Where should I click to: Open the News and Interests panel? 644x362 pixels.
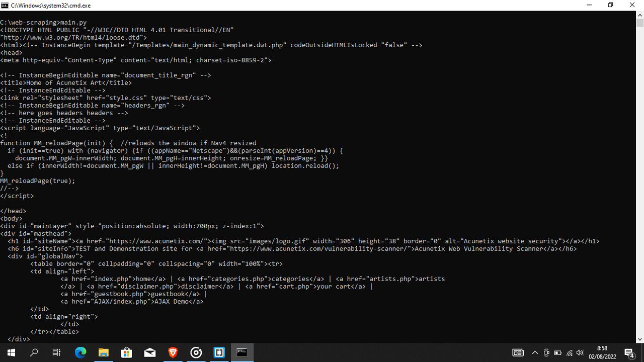point(518,352)
